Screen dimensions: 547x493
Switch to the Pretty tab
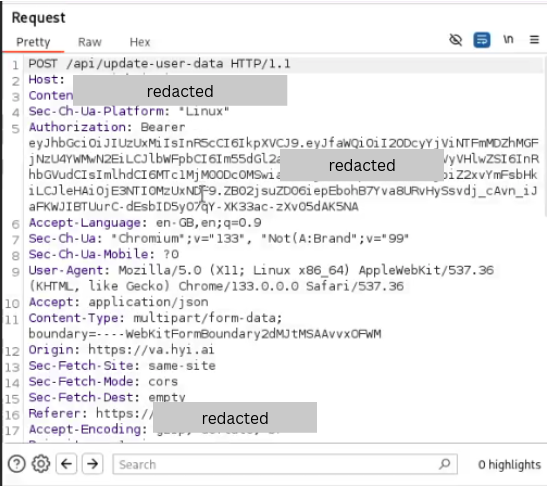point(33,42)
